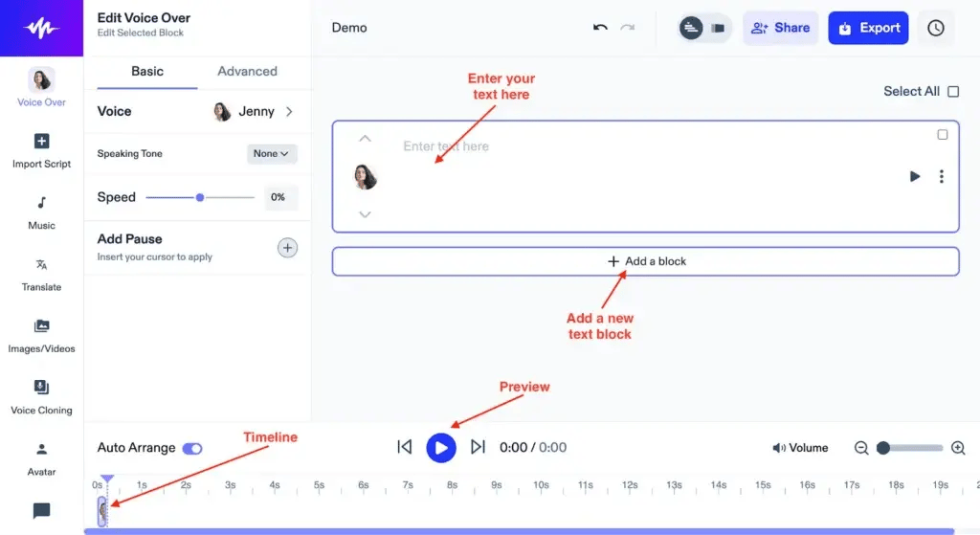Open the Import Script panel
980x535 pixels.
click(x=41, y=150)
